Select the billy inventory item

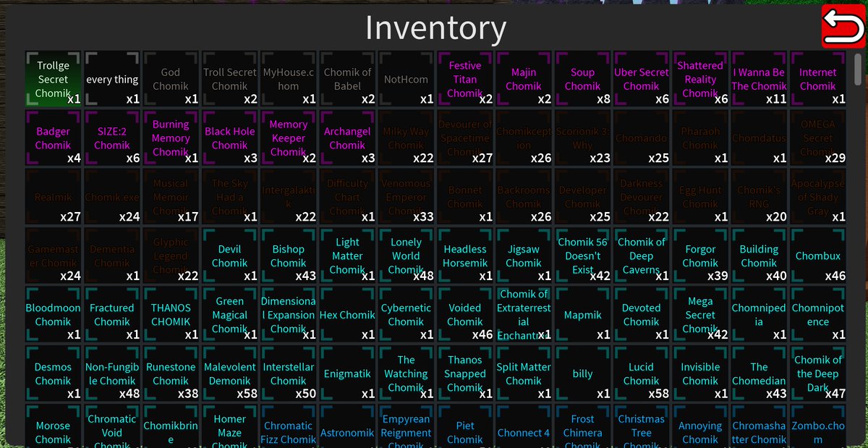tap(582, 373)
